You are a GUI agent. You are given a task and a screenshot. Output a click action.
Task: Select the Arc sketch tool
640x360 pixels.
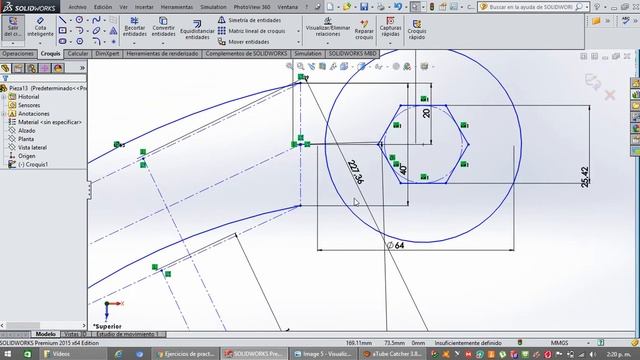(79, 31)
